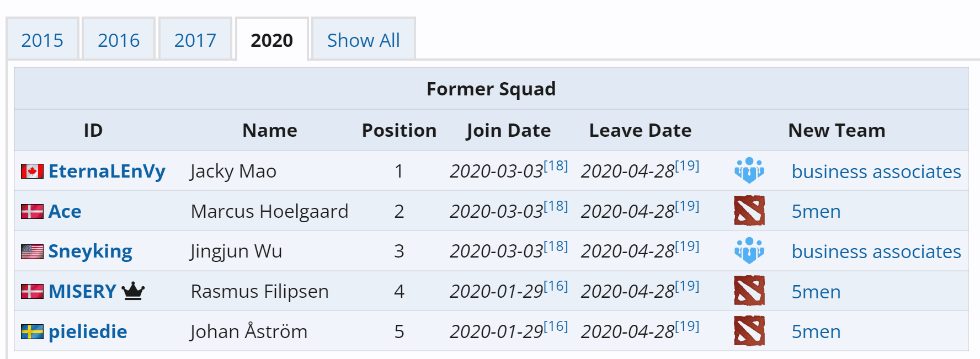980x359 pixels.
Task: Click the Sweden flag beside pieliedie
Action: [x=32, y=331]
